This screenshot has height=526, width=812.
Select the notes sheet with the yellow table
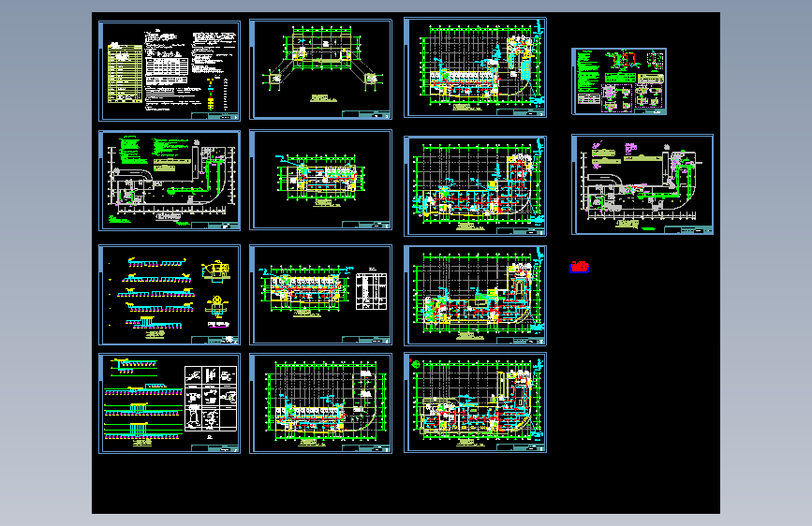[170, 71]
